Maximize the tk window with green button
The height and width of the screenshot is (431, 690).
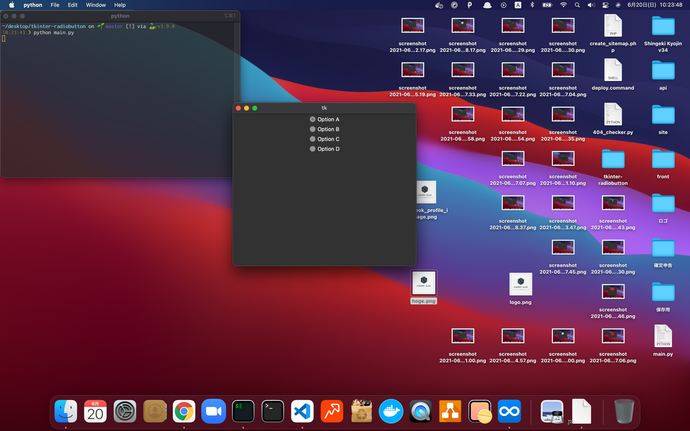[254, 108]
